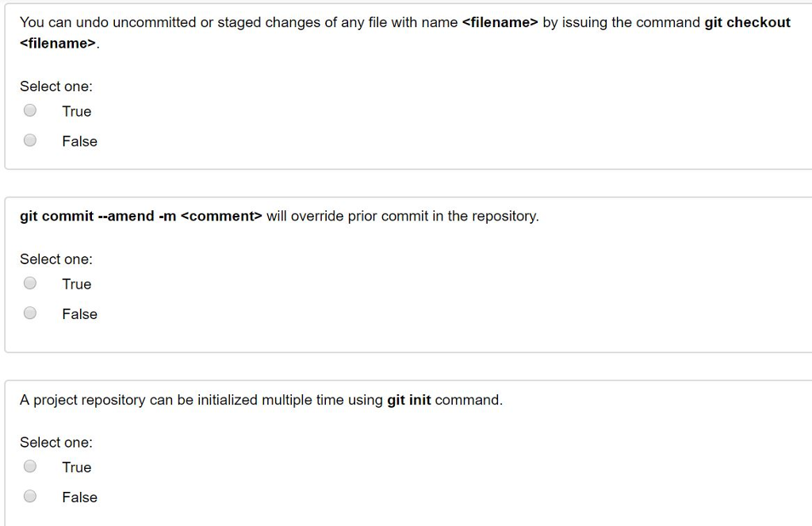Image resolution: width=812 pixels, height=526 pixels.
Task: Click the bold git init command text
Action: click(x=408, y=400)
